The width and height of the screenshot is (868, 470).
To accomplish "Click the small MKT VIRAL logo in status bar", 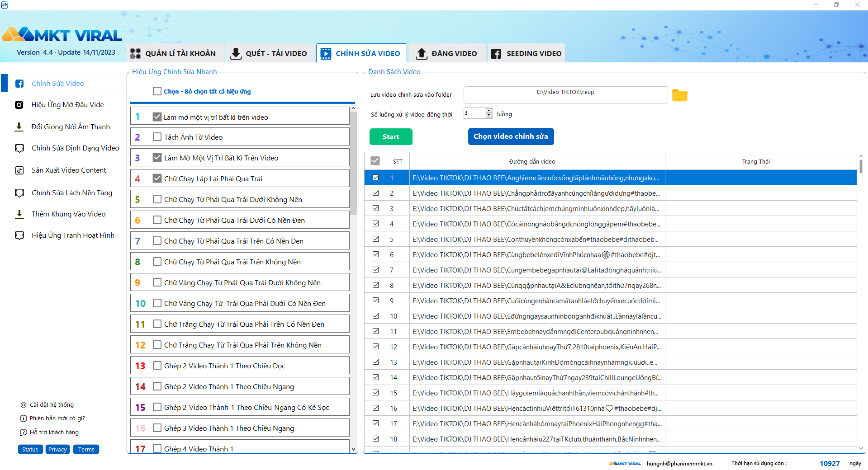I will pos(625,464).
